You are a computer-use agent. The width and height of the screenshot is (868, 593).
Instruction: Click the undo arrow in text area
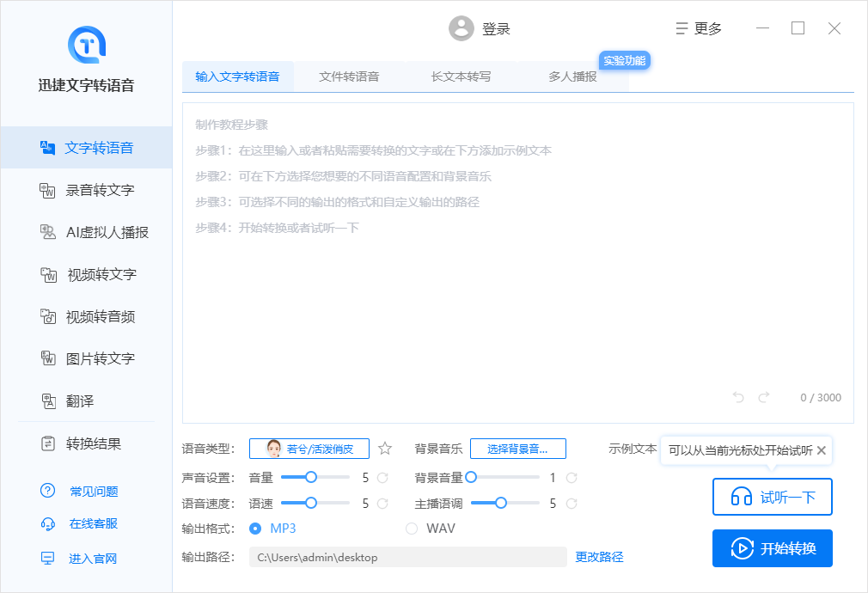point(738,397)
